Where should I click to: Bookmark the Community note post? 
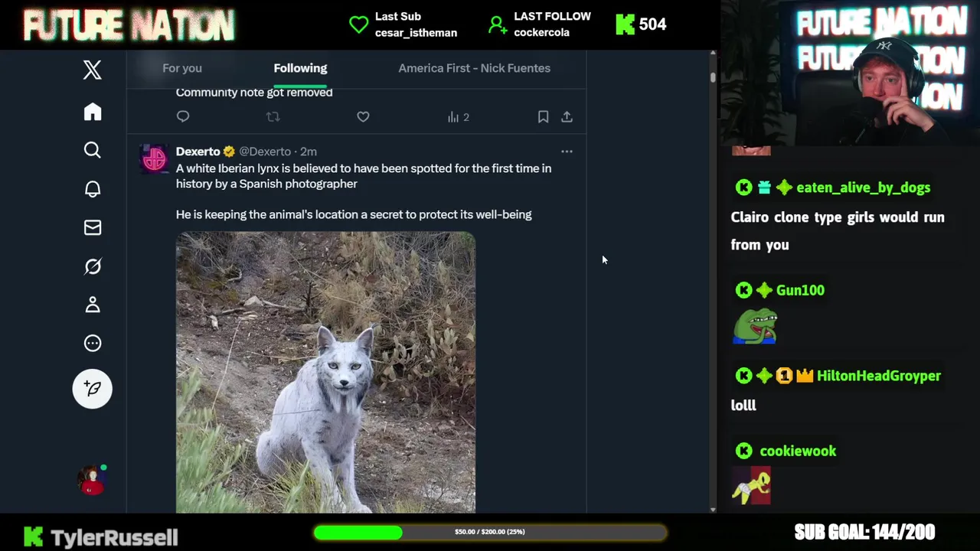(543, 117)
